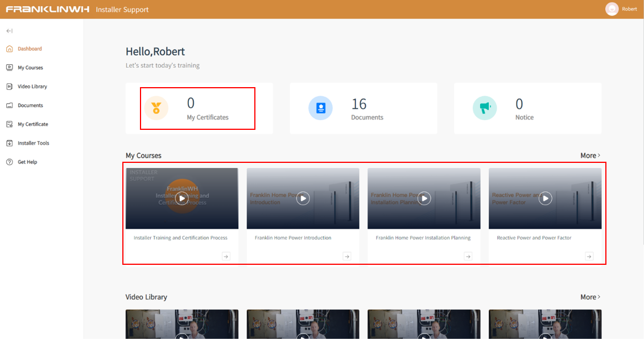644x340 pixels.
Task: Open Get Help in the sidebar
Action: click(x=27, y=162)
